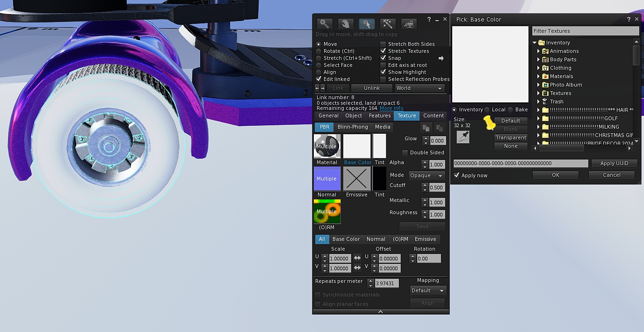Select the Focus magnifier tool
Screen dimensions: 644x332
(x=324, y=24)
